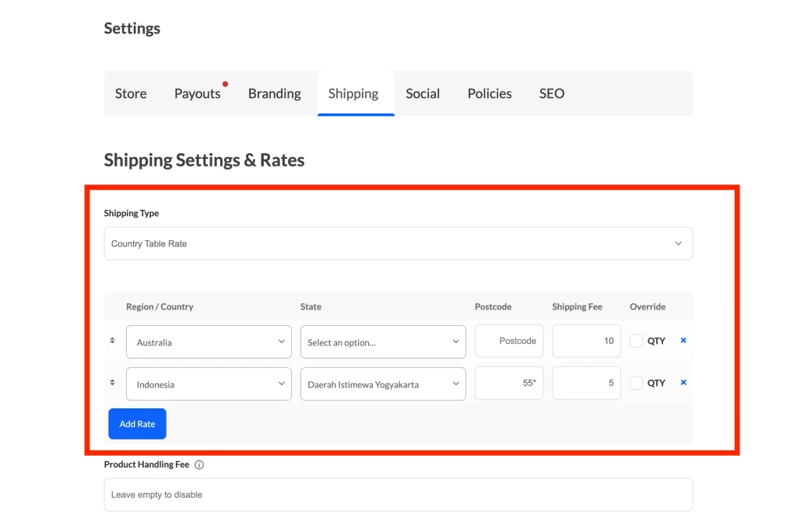Click the drag handle on the Australia row
This screenshot has width=797, height=532.
point(112,341)
